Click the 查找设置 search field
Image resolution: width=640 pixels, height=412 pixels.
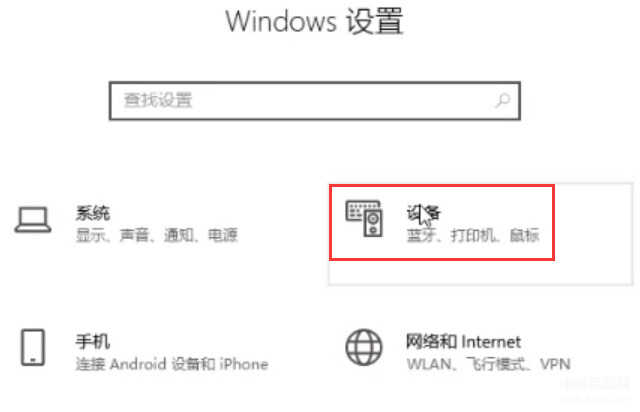pos(315,101)
